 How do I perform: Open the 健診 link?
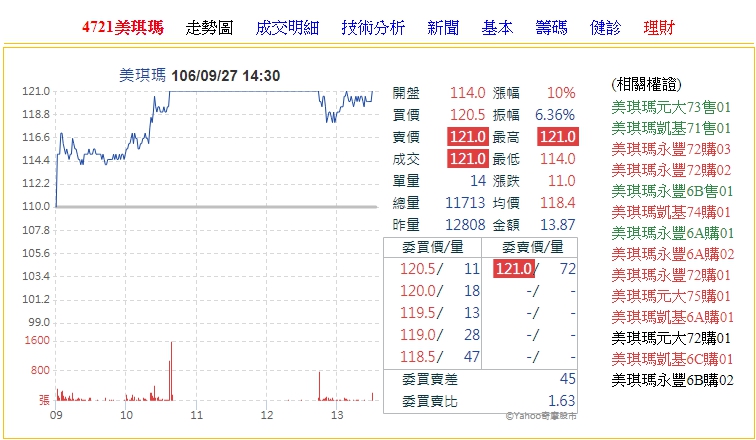pyautogui.click(x=605, y=27)
